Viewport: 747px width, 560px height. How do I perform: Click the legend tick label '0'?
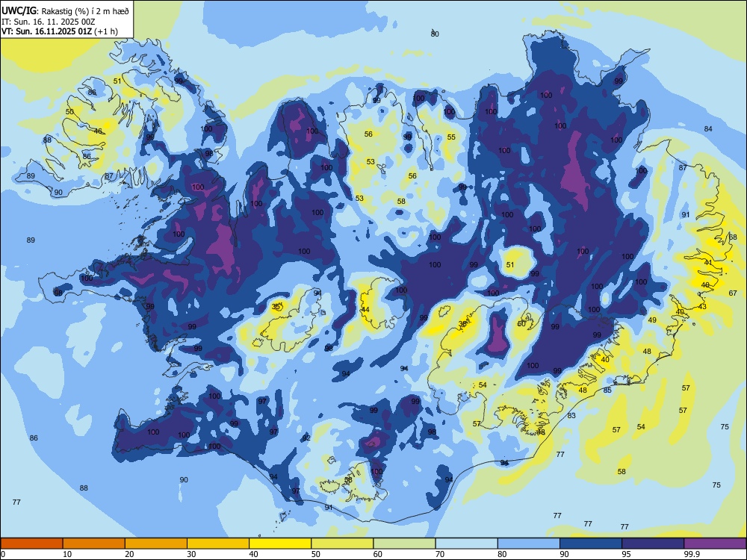(3, 554)
